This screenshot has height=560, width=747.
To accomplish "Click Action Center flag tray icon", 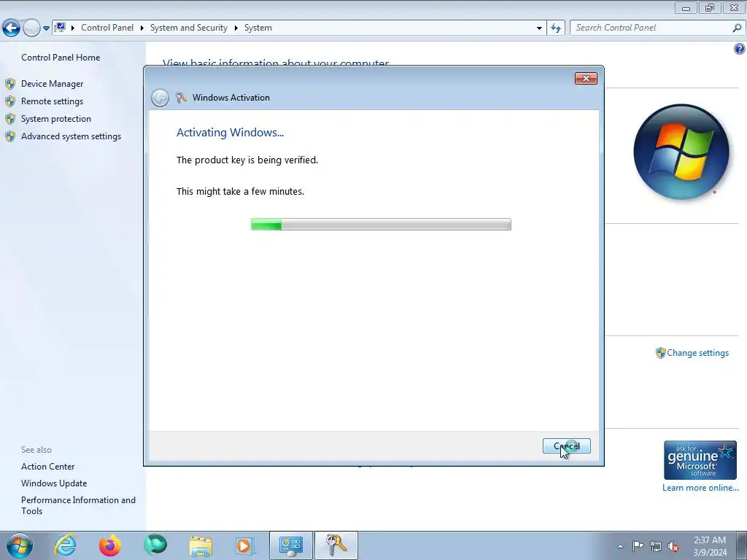I will click(638, 545).
